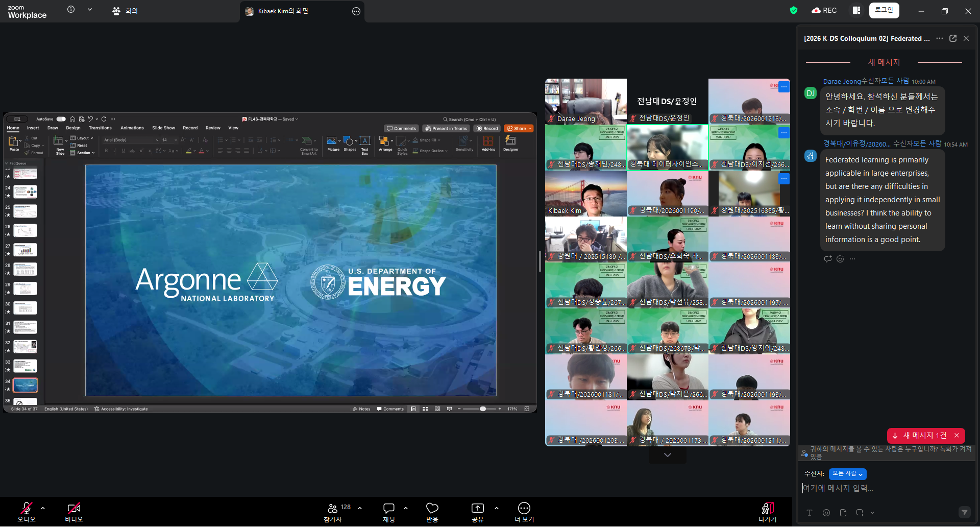Select the Kibaek Kim의 화면 tab
Viewport: 980px width, 527px height.
[283, 11]
